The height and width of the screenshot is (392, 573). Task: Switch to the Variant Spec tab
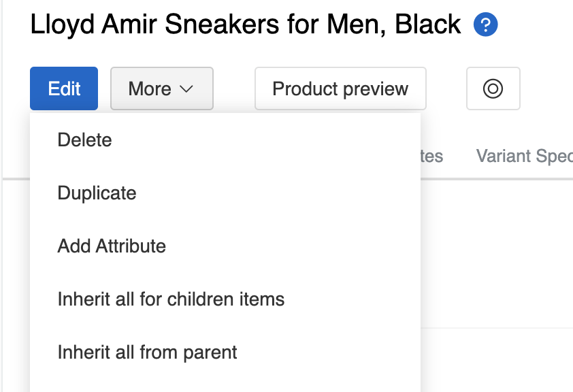[524, 156]
